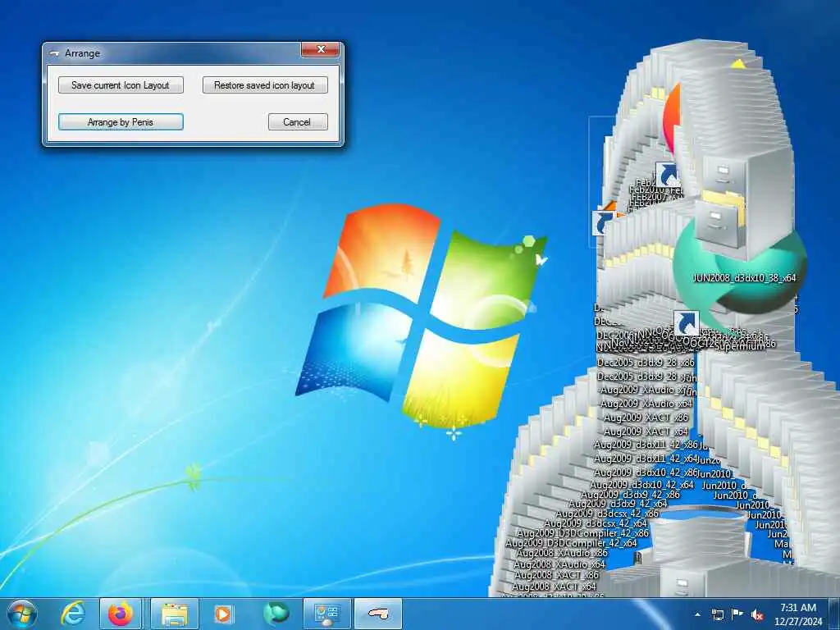
Task: Select Aug2009_D3DCompiler_42_x86 desktop file
Action: coord(582,533)
